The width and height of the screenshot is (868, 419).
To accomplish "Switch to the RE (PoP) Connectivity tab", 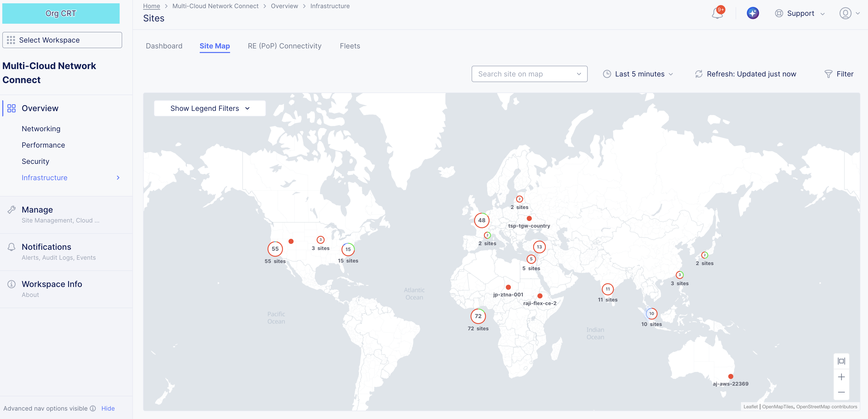I will click(284, 46).
